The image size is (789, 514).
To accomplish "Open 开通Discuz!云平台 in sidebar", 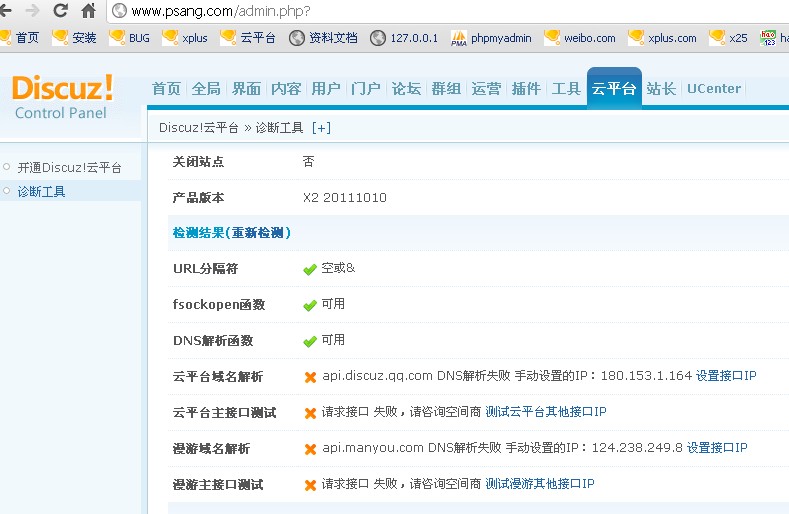I will (x=69, y=167).
